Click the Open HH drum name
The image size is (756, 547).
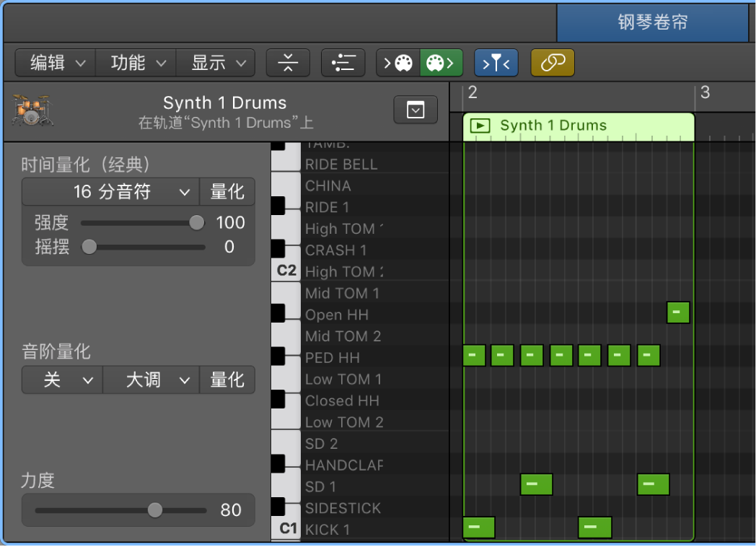(337, 315)
